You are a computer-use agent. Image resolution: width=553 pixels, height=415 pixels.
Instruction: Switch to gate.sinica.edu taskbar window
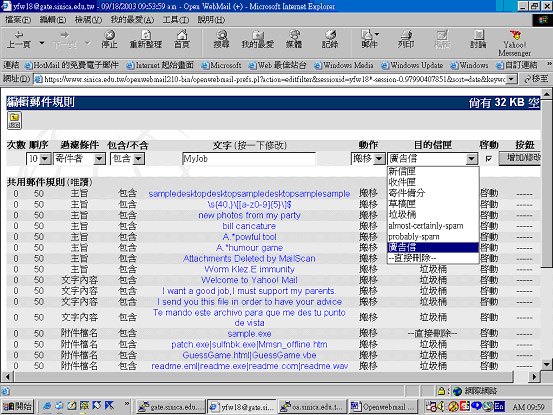171,407
